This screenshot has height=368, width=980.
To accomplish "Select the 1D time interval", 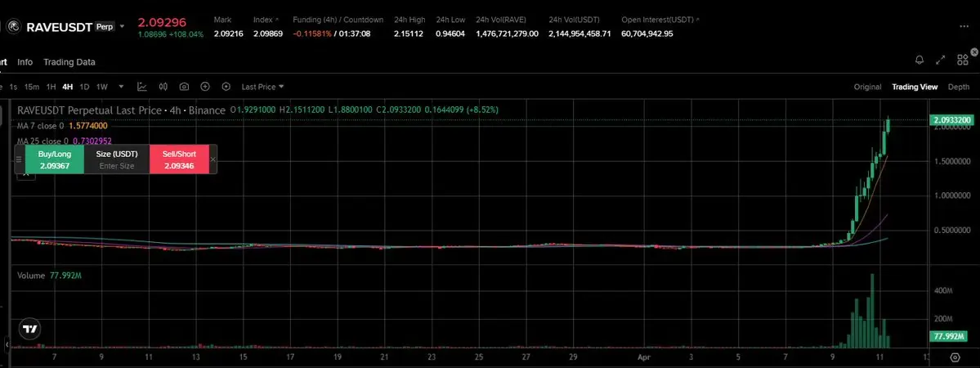I will click(84, 87).
